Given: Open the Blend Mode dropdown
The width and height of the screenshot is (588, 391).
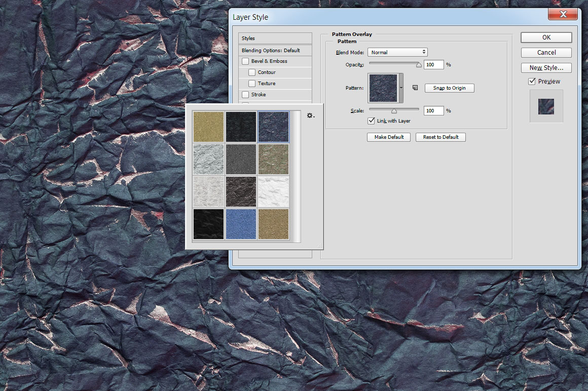Looking at the screenshot, I should tap(398, 52).
